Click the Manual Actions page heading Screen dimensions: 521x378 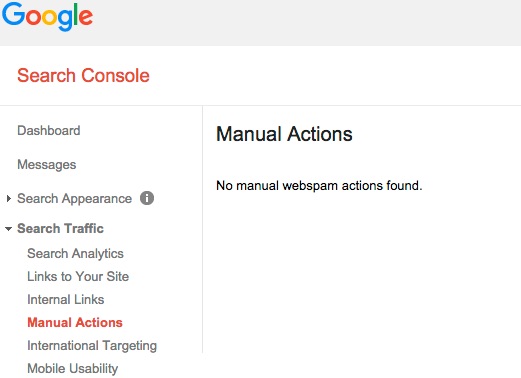[x=284, y=134]
